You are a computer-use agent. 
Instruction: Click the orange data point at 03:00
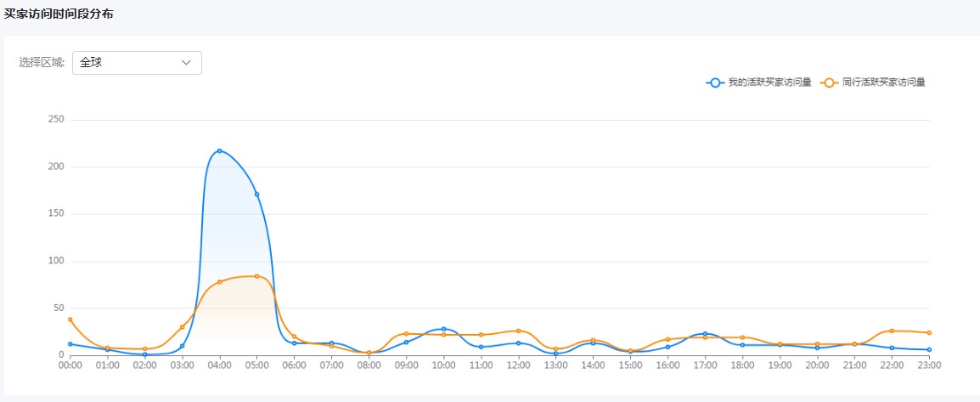tap(183, 327)
